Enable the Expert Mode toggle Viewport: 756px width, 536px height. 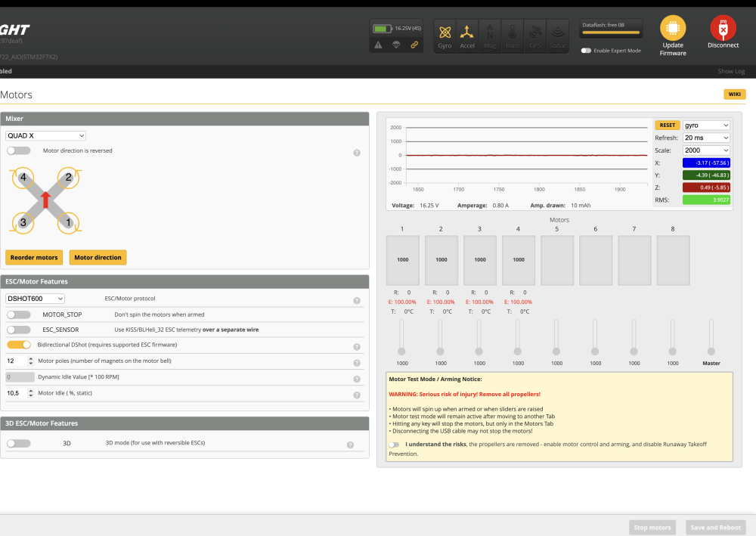[x=586, y=51]
